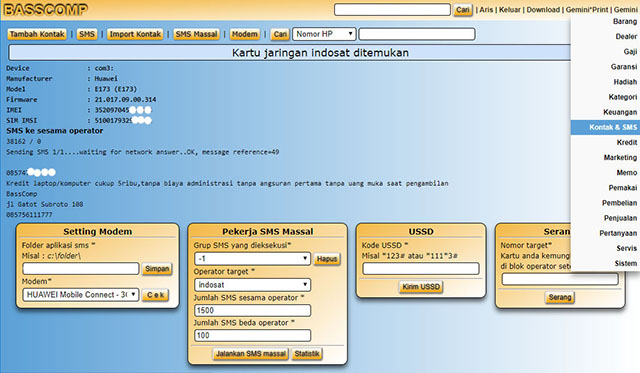Image resolution: width=640 pixels, height=373 pixels.
Task: Open the Import Kontak toolbar button
Action: (135, 34)
